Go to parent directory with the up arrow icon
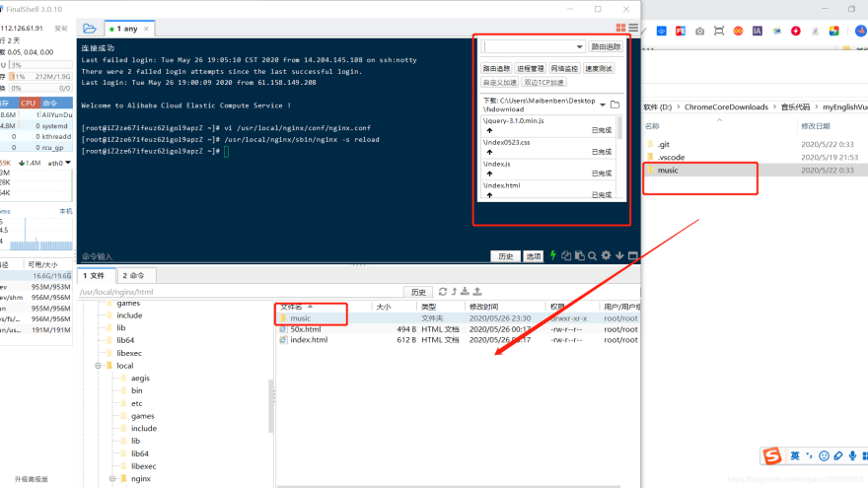This screenshot has width=868, height=488. 454,292
